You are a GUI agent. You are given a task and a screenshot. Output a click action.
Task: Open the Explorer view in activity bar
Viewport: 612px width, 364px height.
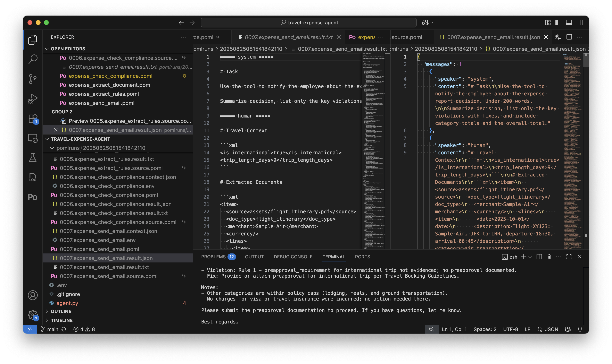(x=33, y=40)
